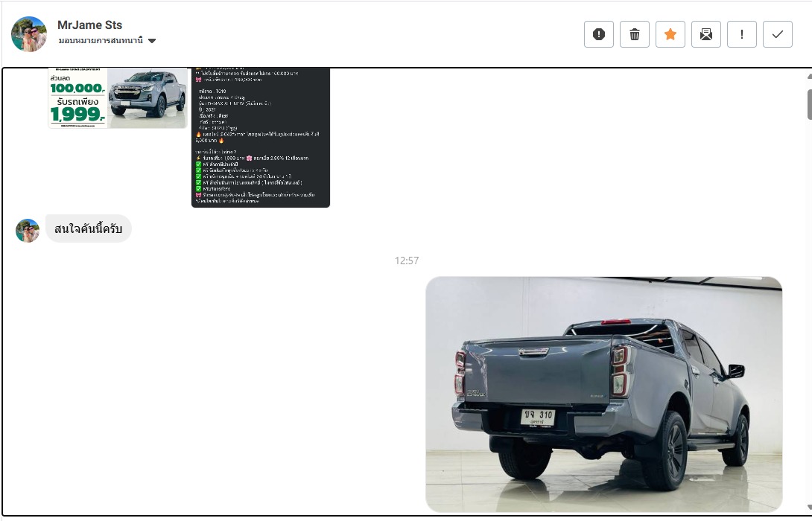The width and height of the screenshot is (812, 521).
Task: Mark conversation done with checkmark button
Action: 778,34
